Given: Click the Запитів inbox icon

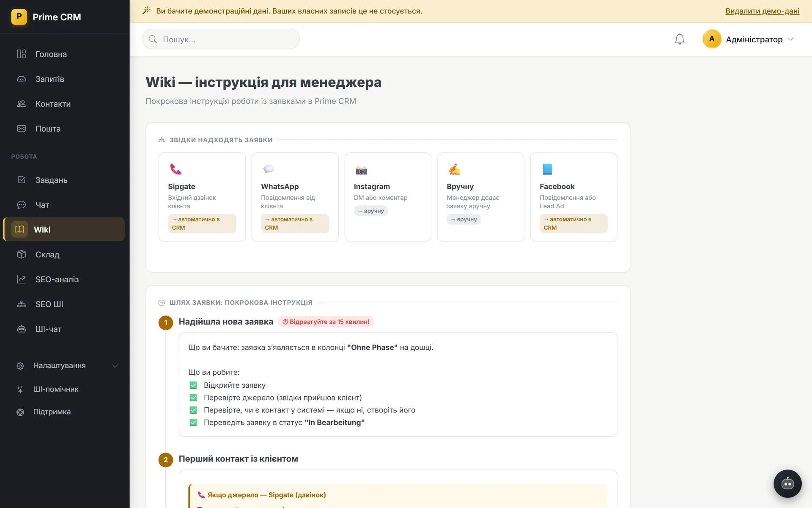Looking at the screenshot, I should click(x=21, y=79).
